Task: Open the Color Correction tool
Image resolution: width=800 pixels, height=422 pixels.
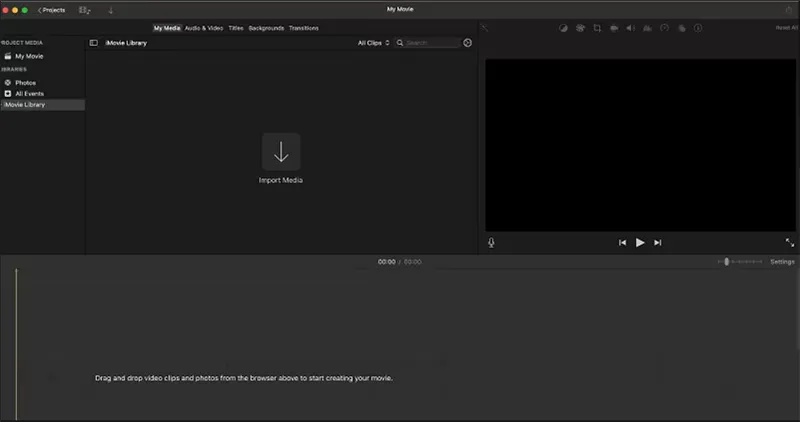Action: coord(580,28)
